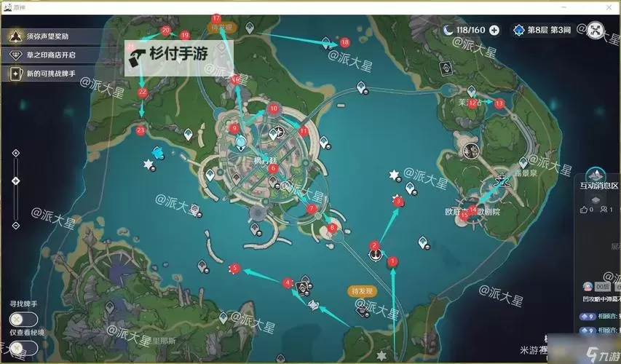The image size is (621, 364).
Task: Select the teleport waypoint just above marker 3
Action: pyautogui.click(x=410, y=188)
